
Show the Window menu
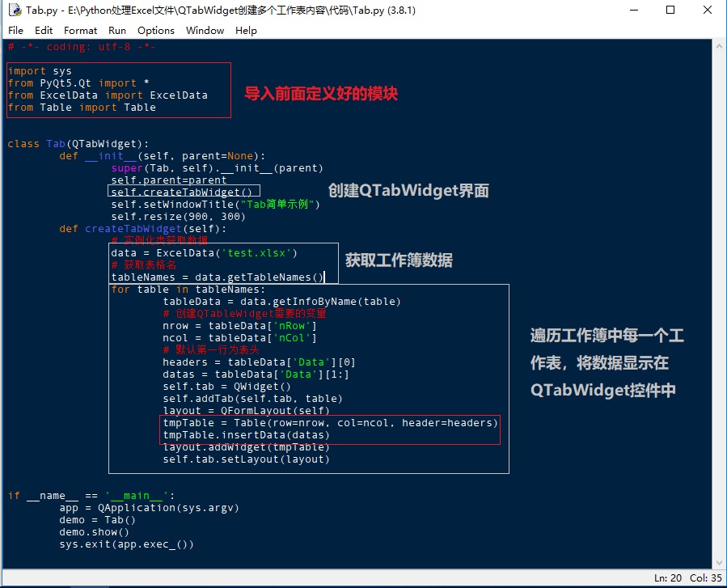(205, 30)
